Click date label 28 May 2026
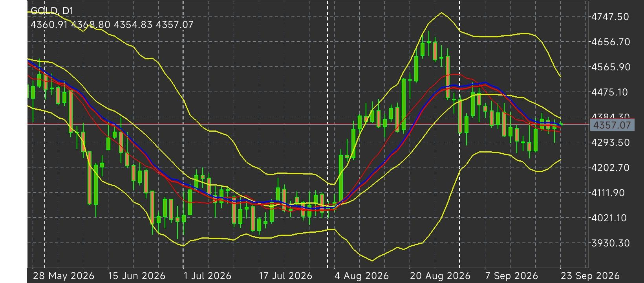The image size is (644, 283). pos(64,276)
